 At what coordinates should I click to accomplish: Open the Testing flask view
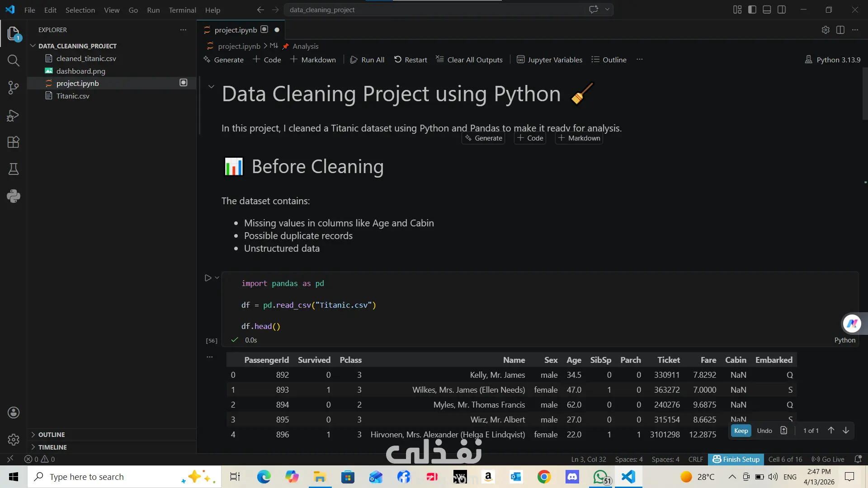(14, 169)
